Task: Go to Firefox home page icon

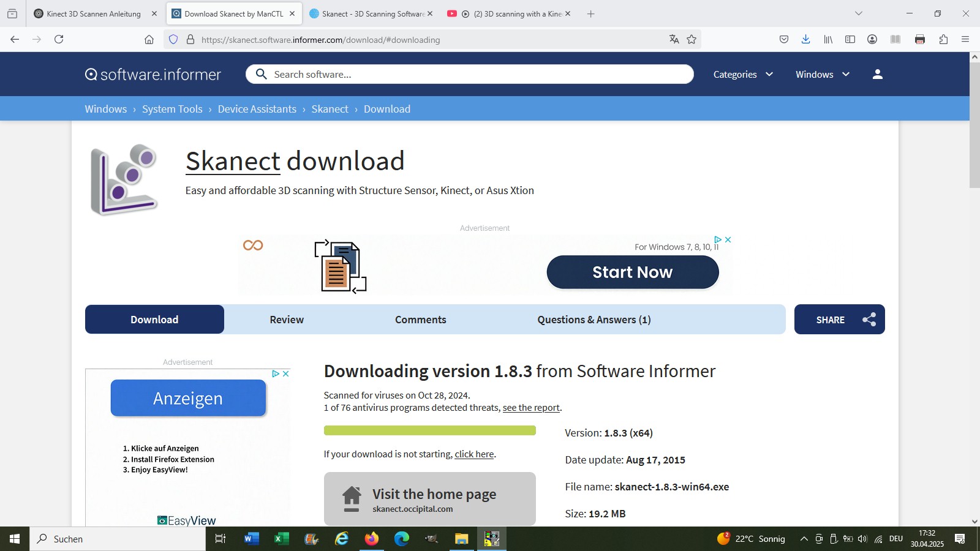Action: click(149, 39)
